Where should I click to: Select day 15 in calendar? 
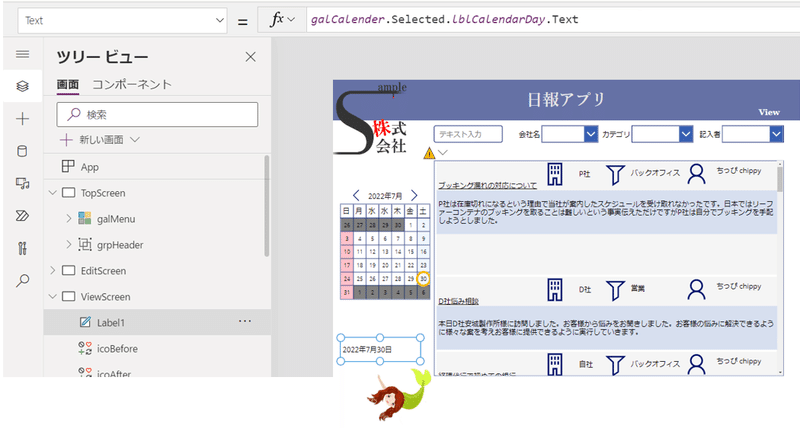[x=411, y=252]
